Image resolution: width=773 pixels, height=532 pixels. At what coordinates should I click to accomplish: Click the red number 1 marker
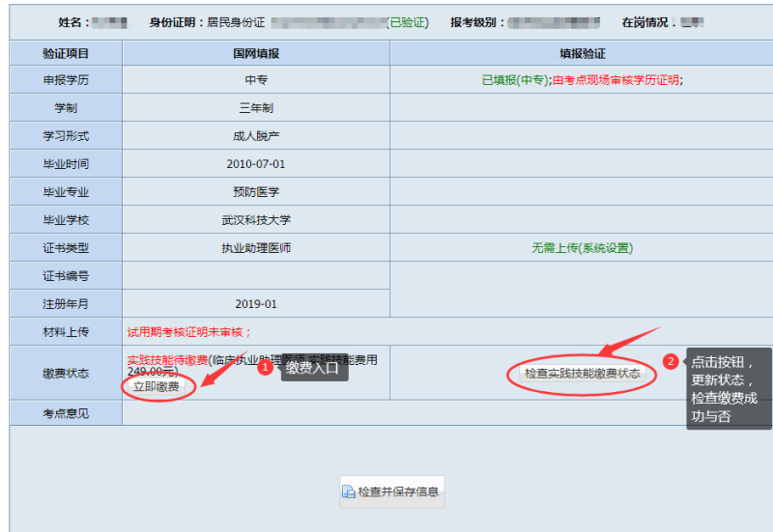click(x=265, y=368)
